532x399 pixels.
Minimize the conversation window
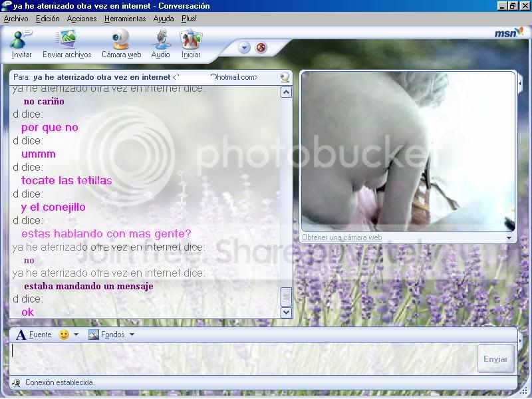[x=502, y=6]
